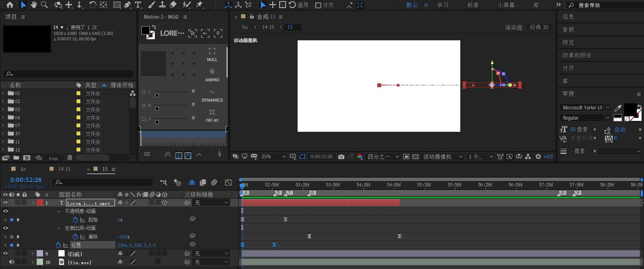
Task: Click the timeline search field
Action: (103, 182)
